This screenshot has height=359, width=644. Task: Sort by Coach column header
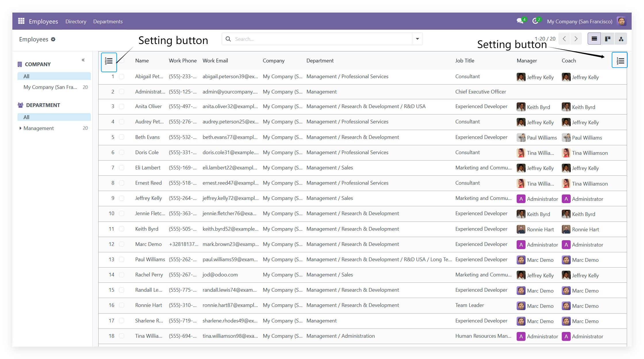pos(569,61)
